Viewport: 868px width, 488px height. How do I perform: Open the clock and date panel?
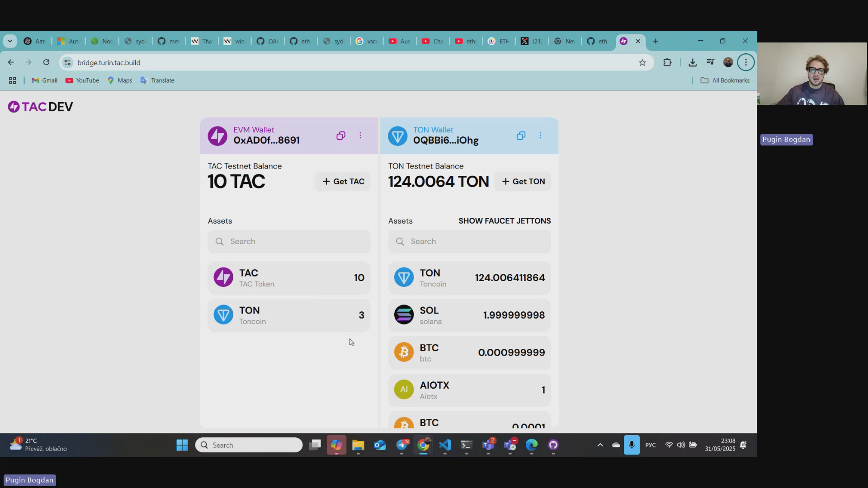pyautogui.click(x=720, y=445)
